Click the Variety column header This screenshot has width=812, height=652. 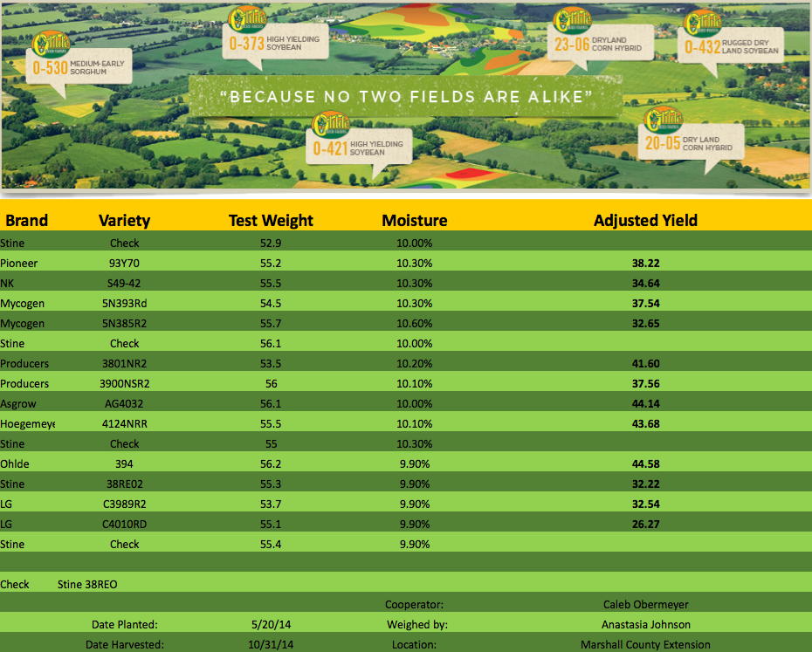pyautogui.click(x=124, y=220)
